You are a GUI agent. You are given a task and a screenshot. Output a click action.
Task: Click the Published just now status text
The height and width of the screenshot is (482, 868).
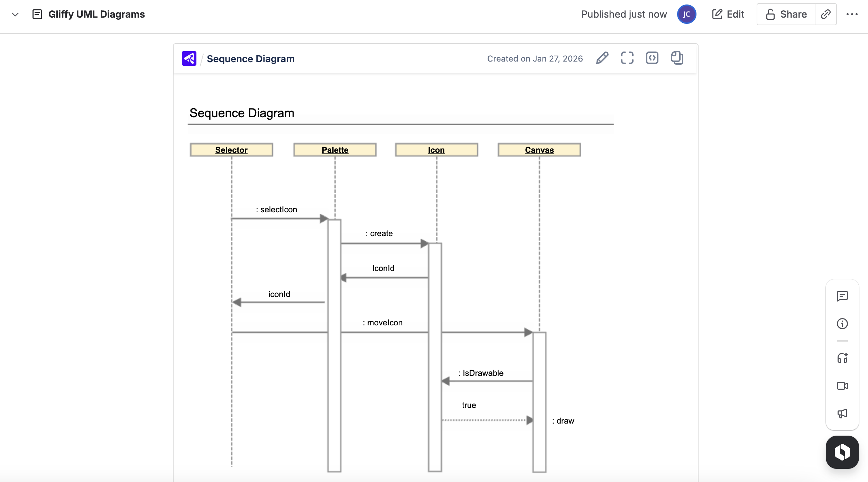(x=624, y=14)
